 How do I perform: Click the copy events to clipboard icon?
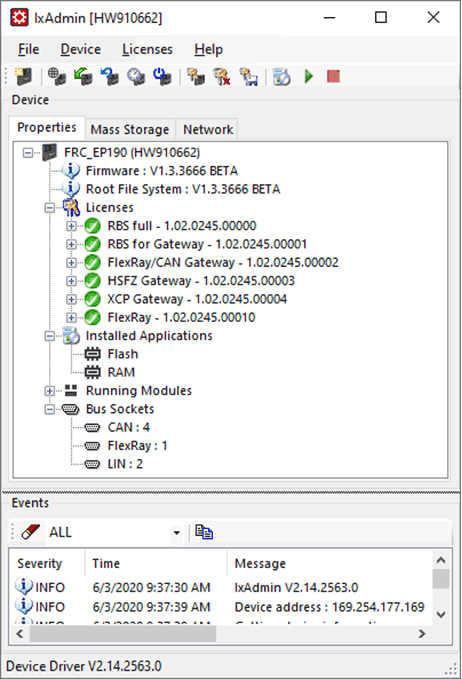pos(204,532)
